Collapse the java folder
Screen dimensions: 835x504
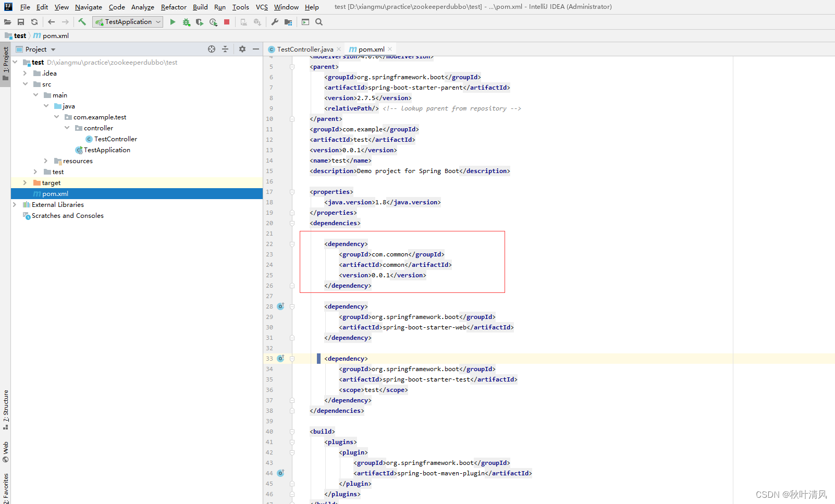pyautogui.click(x=46, y=106)
